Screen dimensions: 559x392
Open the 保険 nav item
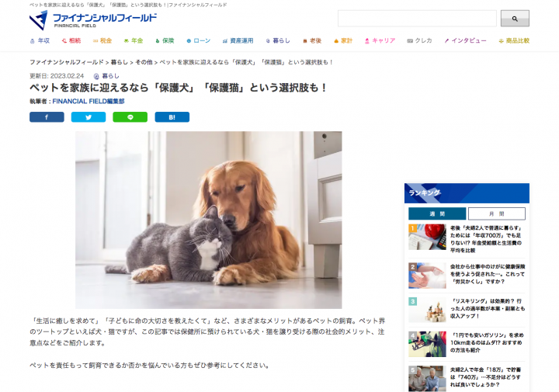pyautogui.click(x=165, y=40)
